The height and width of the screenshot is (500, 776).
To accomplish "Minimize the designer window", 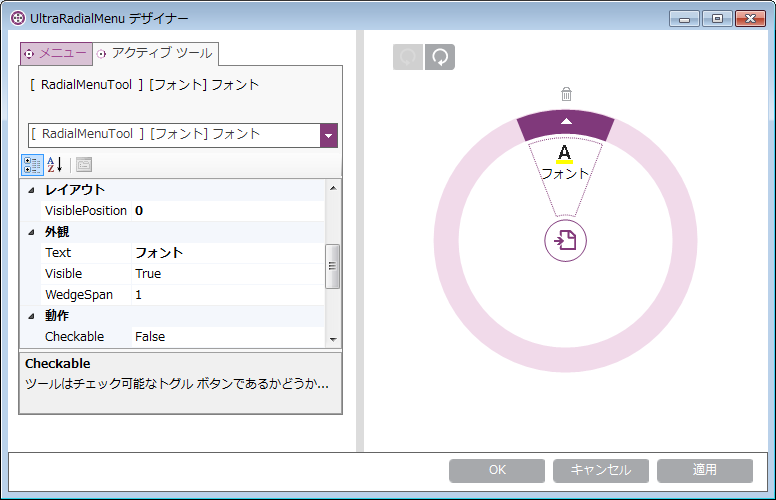I will 684,19.
